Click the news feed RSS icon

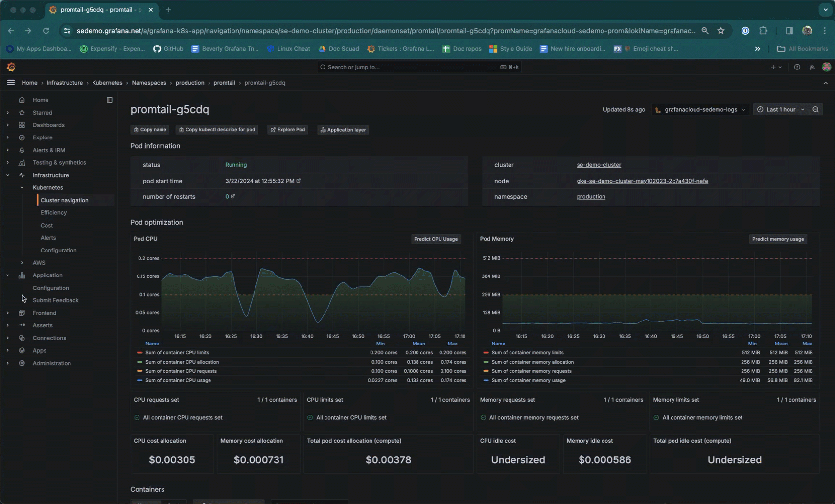click(x=812, y=67)
